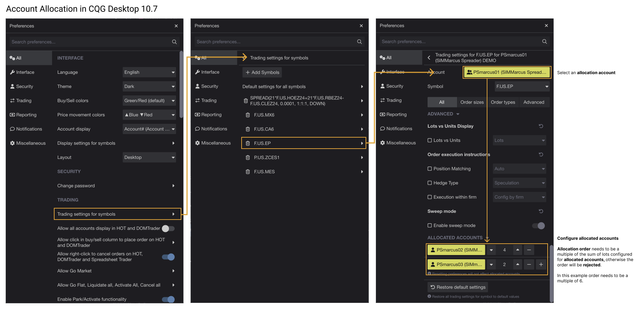
Task: Check the Hedge Type checkbox
Action: (430, 183)
